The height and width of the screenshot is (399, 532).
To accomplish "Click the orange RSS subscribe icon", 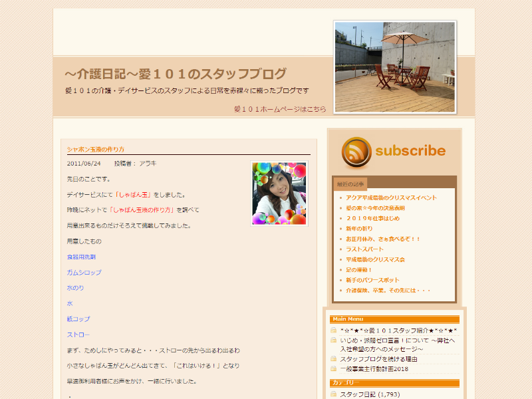I will pos(356,152).
